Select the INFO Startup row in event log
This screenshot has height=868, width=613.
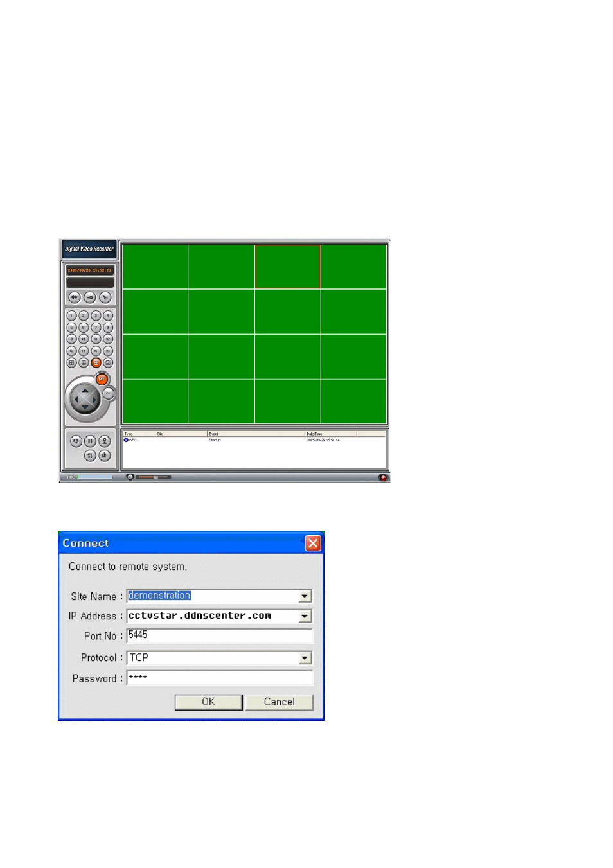[x=254, y=440]
